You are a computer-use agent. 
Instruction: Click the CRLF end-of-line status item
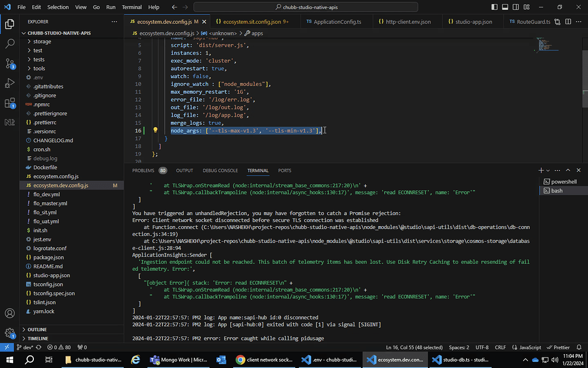click(500, 347)
